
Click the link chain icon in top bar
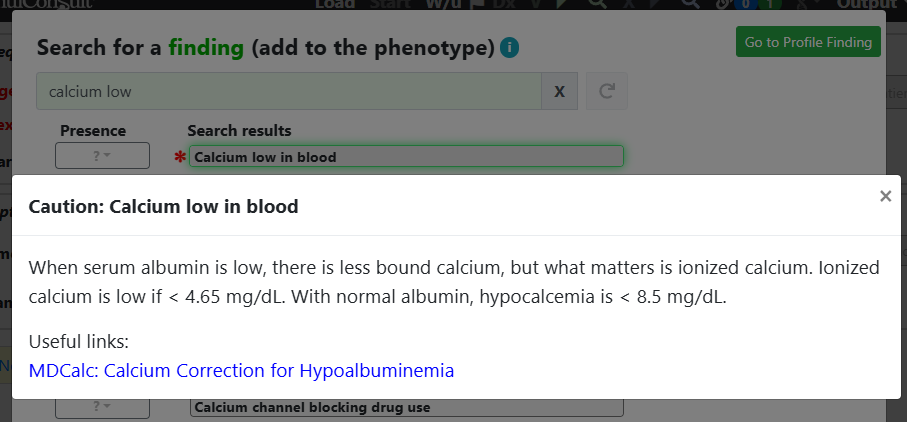[724, 4]
